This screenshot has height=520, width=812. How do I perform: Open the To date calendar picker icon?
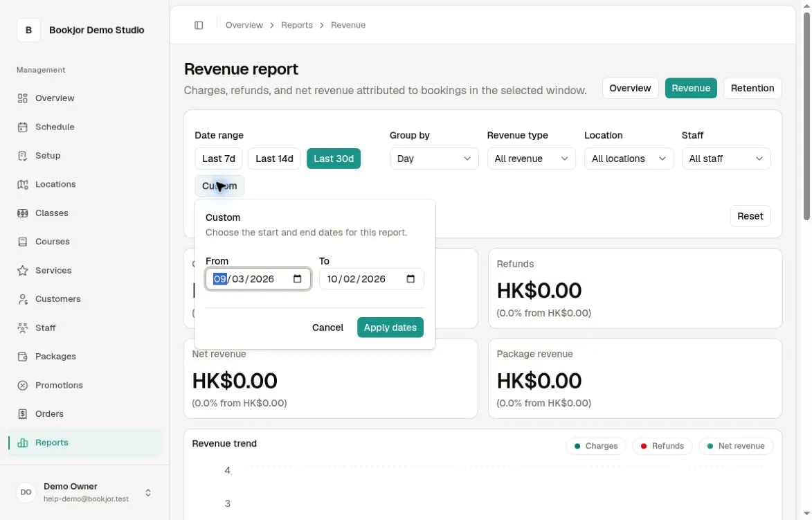pyautogui.click(x=410, y=279)
